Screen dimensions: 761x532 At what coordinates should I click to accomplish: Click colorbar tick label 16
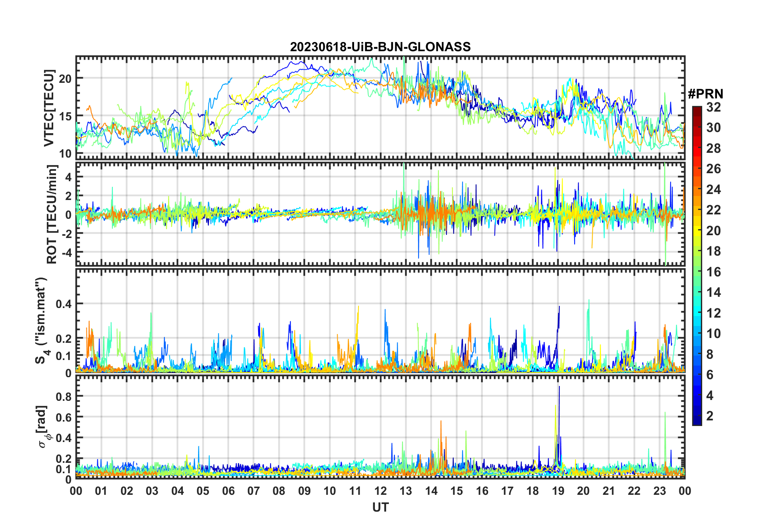coord(713,272)
